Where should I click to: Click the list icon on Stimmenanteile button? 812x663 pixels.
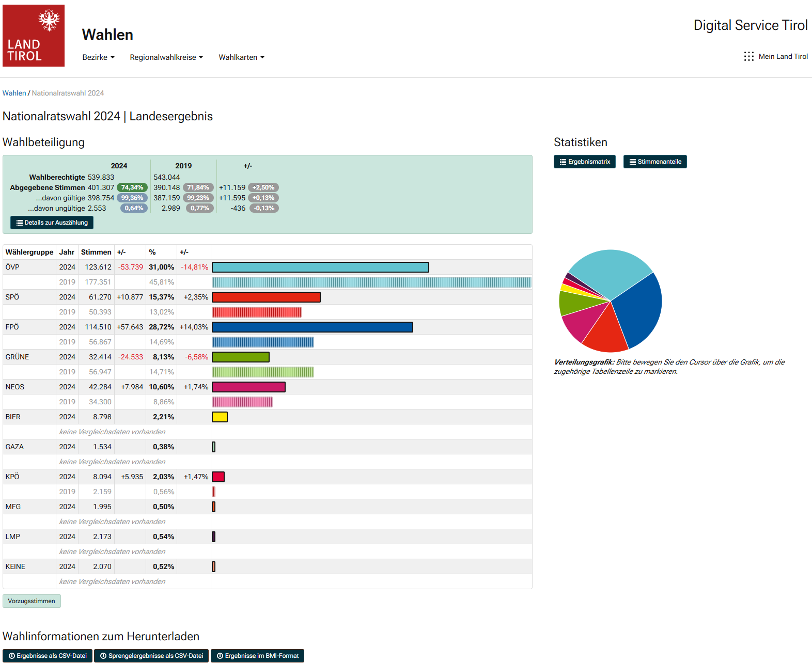pyautogui.click(x=632, y=162)
